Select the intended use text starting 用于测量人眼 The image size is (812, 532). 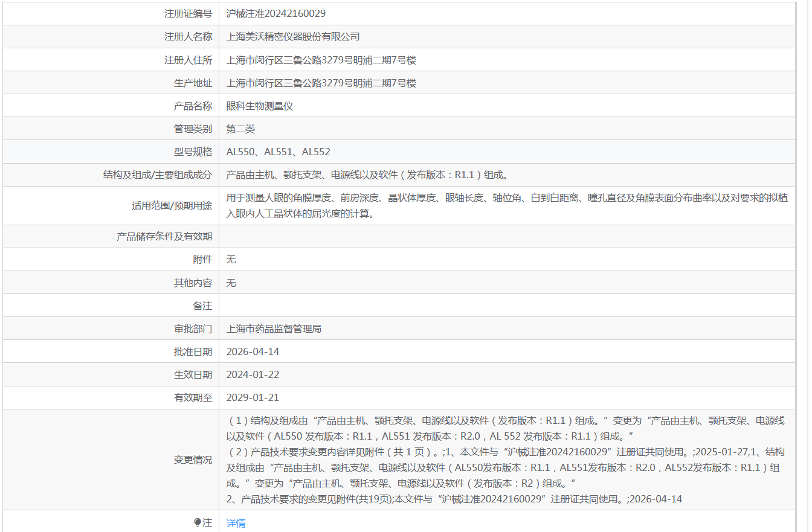tap(507, 205)
